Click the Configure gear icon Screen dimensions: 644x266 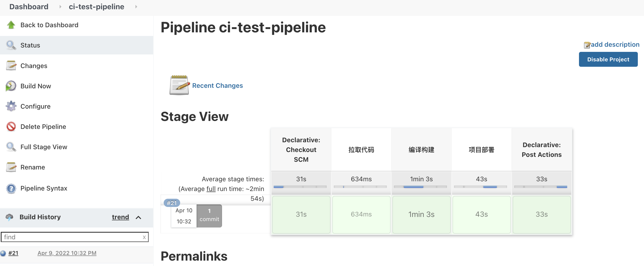click(x=11, y=106)
